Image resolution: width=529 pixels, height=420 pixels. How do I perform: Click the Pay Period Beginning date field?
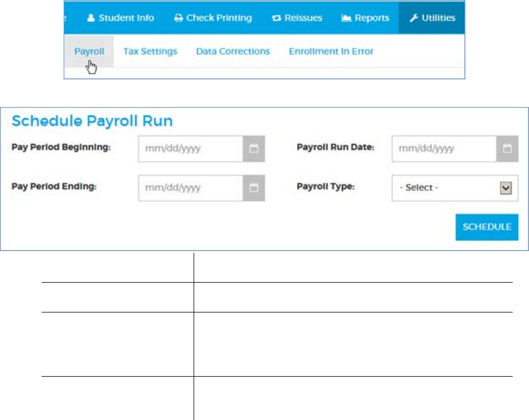[x=191, y=149]
